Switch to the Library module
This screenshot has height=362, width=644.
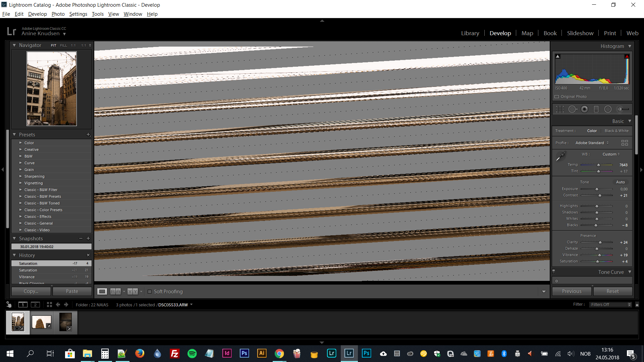pyautogui.click(x=470, y=33)
